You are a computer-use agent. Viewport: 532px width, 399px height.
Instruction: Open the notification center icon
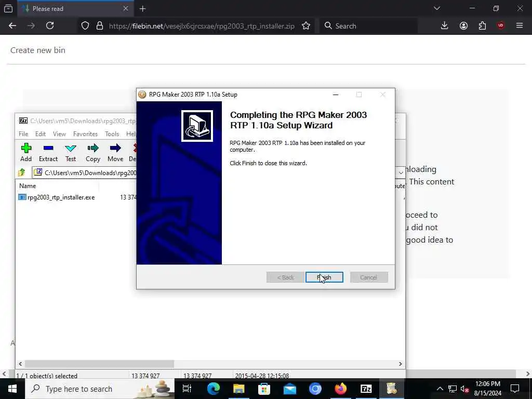[x=515, y=389]
